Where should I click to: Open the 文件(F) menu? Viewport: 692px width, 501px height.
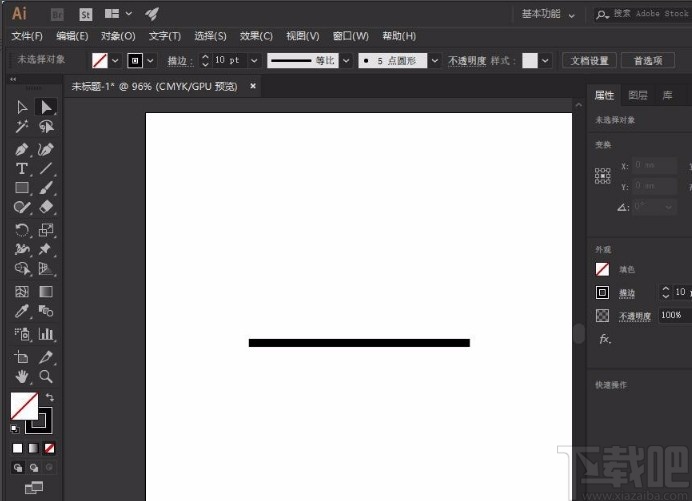click(27, 36)
